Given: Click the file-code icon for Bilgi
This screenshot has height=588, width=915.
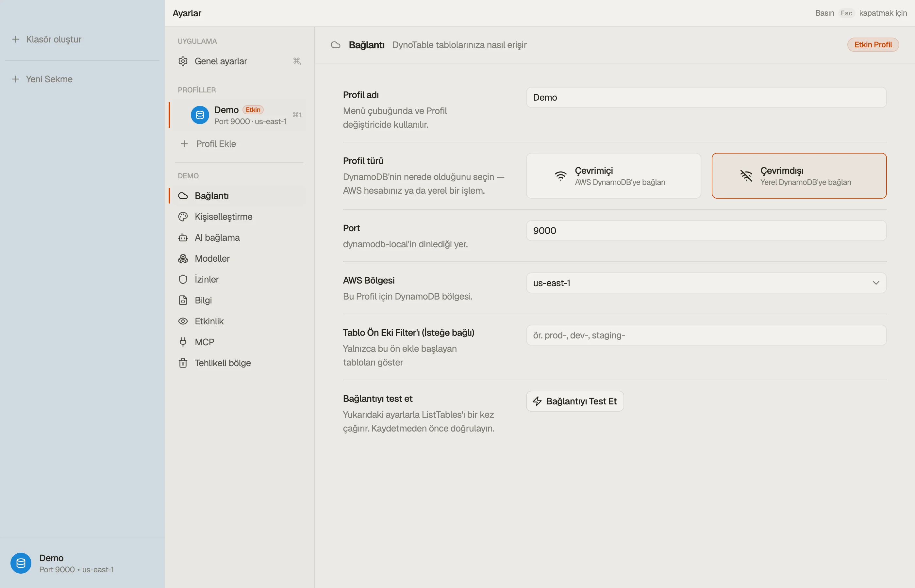Looking at the screenshot, I should point(183,301).
